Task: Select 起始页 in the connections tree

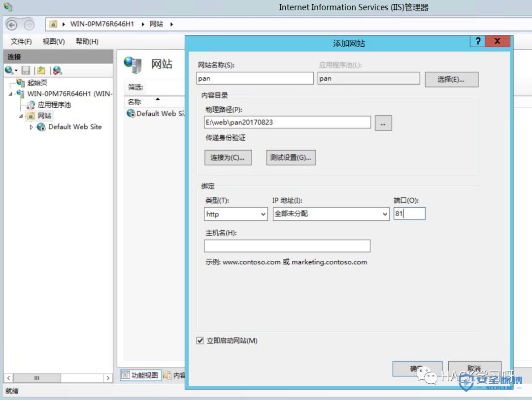Action: click(37, 83)
